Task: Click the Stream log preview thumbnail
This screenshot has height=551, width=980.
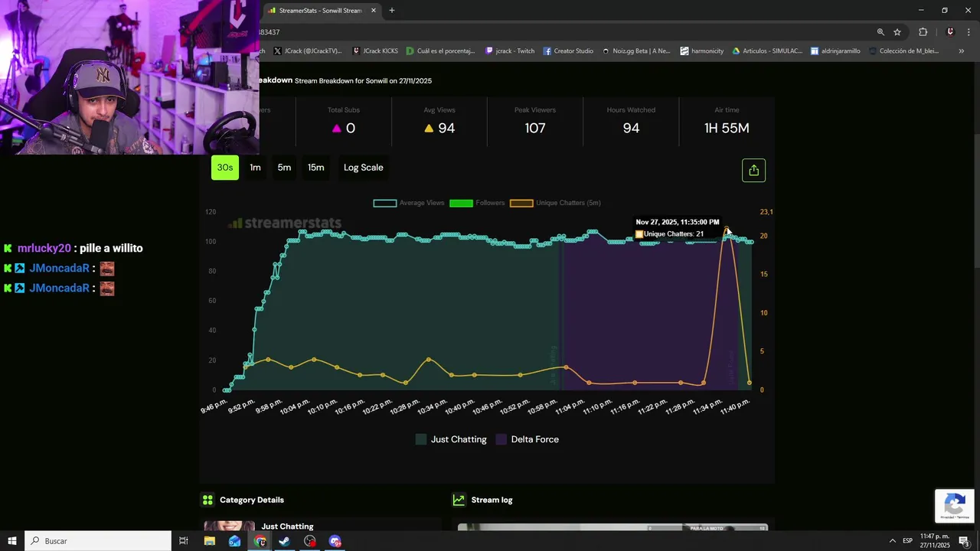Action: (612, 527)
